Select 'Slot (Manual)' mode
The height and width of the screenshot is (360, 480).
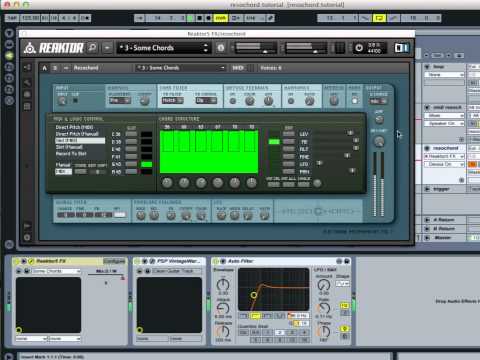point(69,147)
